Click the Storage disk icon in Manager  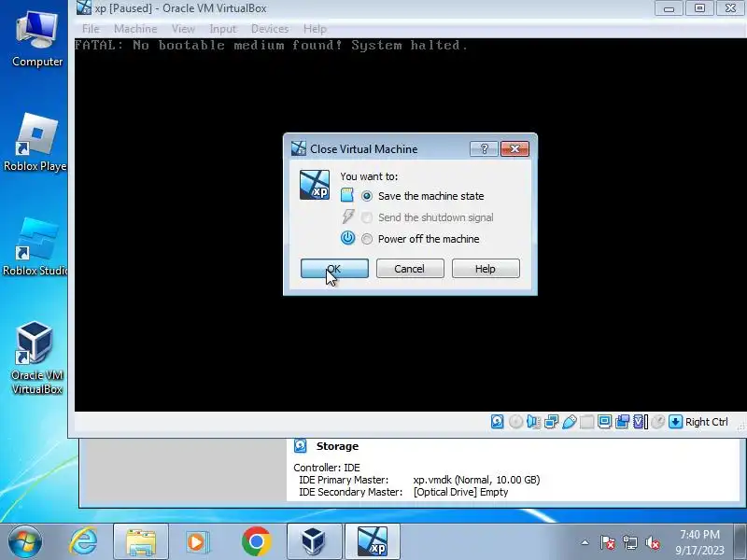(x=301, y=446)
